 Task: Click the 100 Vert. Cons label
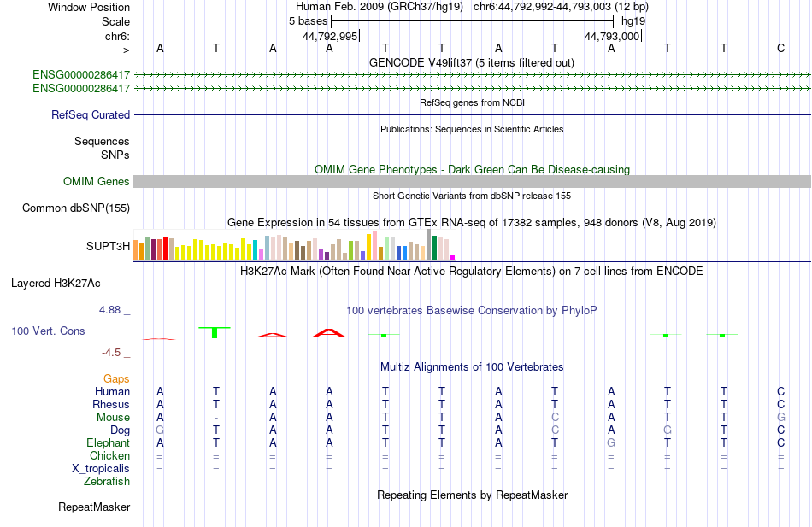(x=48, y=331)
